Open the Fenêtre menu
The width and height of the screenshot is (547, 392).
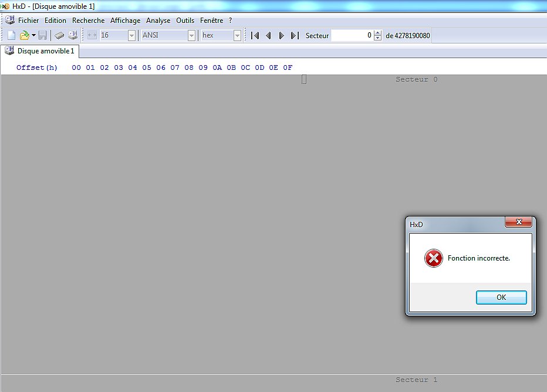(211, 21)
